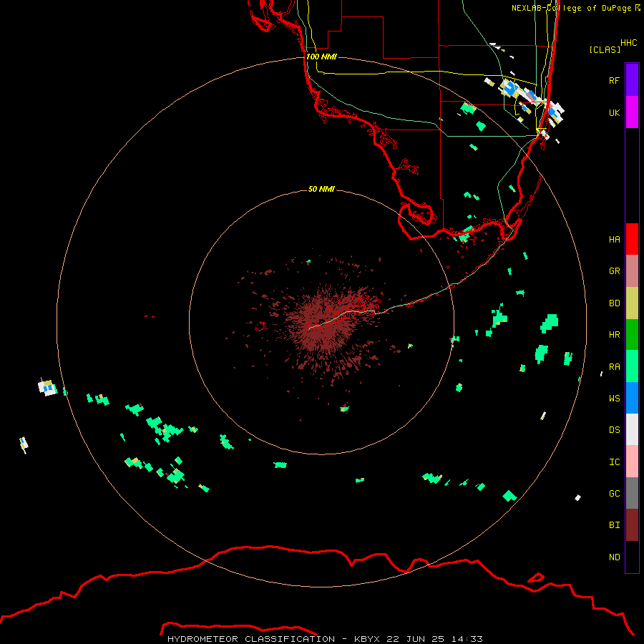
Task: Click the white-blue echo cell at far left
Action: coord(47,388)
